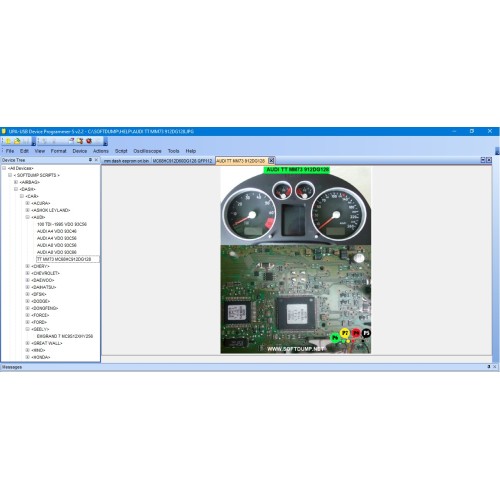The width and height of the screenshot is (500, 500).
Task: Collapse the CAR node
Action: point(22,196)
